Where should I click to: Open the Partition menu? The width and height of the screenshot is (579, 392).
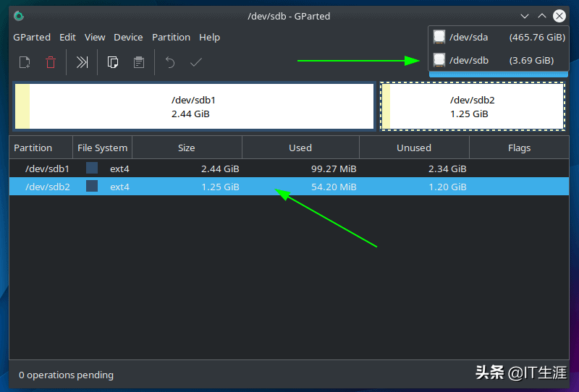[x=171, y=37]
